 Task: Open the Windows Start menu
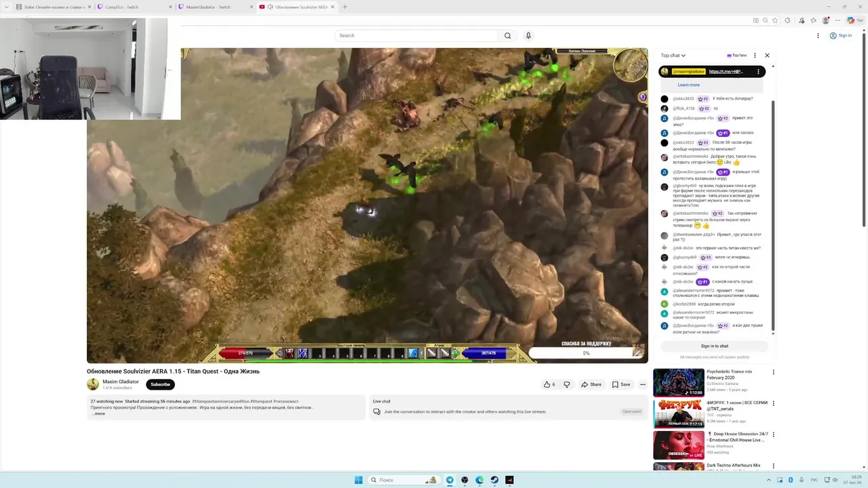358,480
